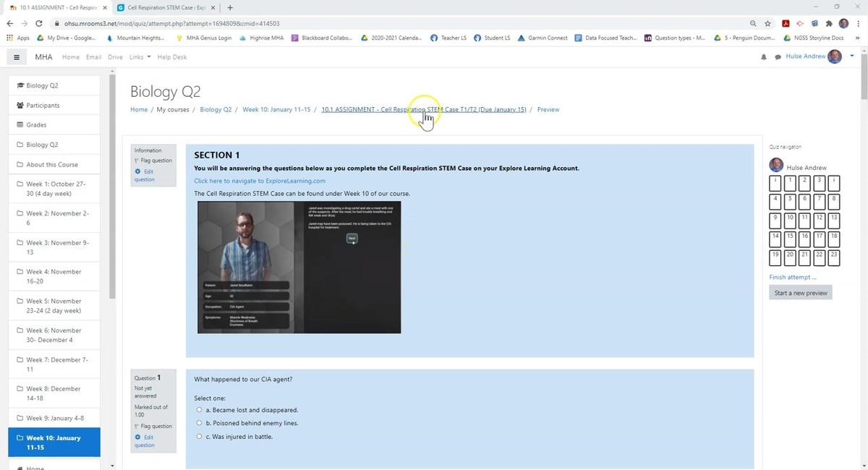Bookmark this page with the star icon
The image size is (868, 470).
[x=767, y=23]
